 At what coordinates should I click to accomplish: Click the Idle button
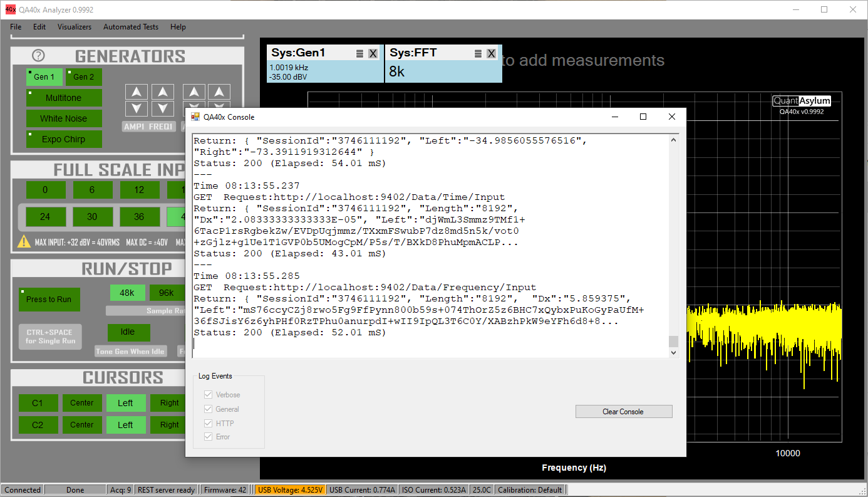click(128, 332)
